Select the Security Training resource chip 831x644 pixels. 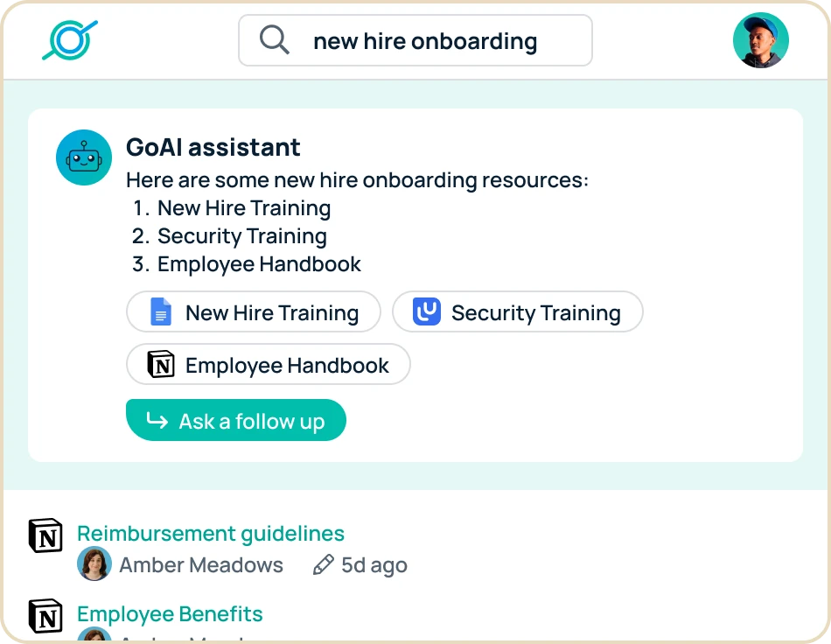[517, 311]
